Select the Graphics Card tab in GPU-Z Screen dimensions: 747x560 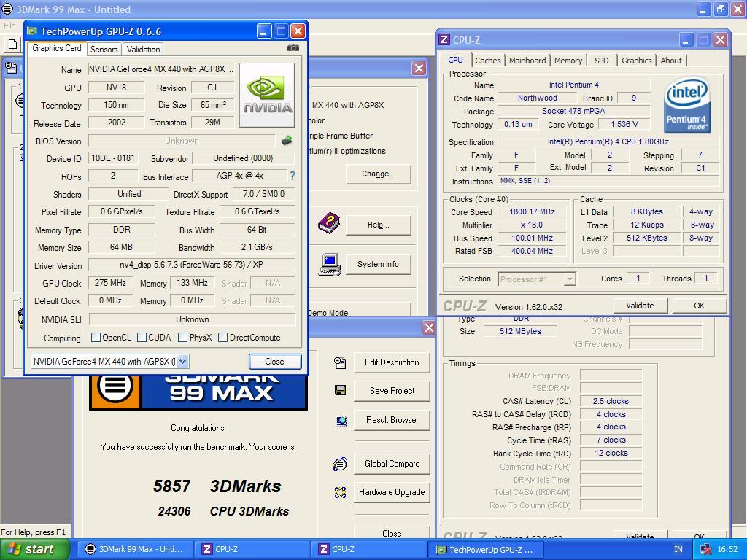coord(57,48)
